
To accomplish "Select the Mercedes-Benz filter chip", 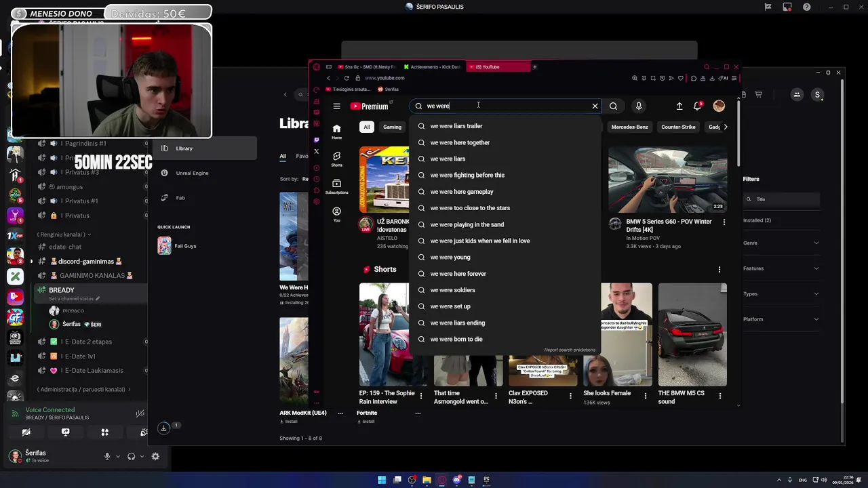I will [x=629, y=127].
